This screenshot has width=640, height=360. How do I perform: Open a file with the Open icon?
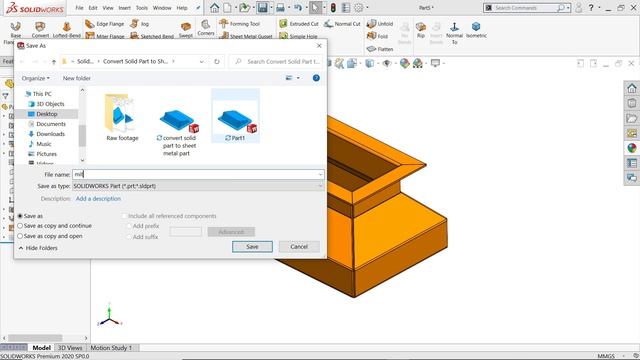pos(244,8)
